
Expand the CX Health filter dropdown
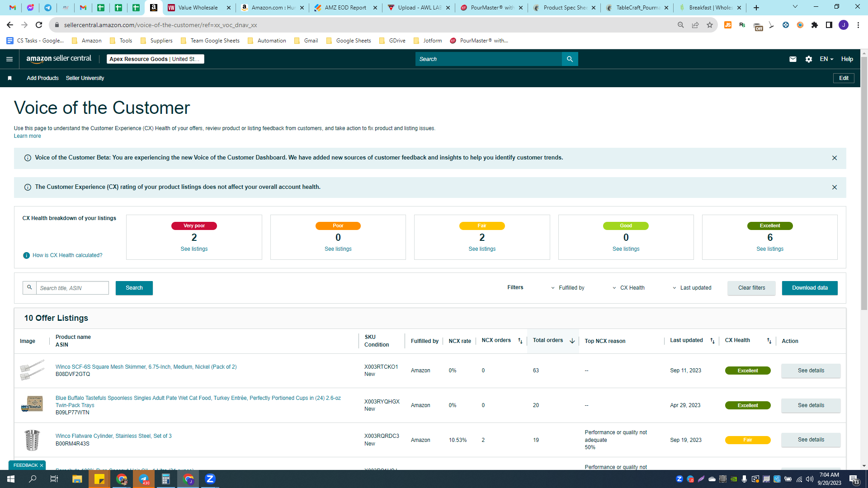pos(628,288)
